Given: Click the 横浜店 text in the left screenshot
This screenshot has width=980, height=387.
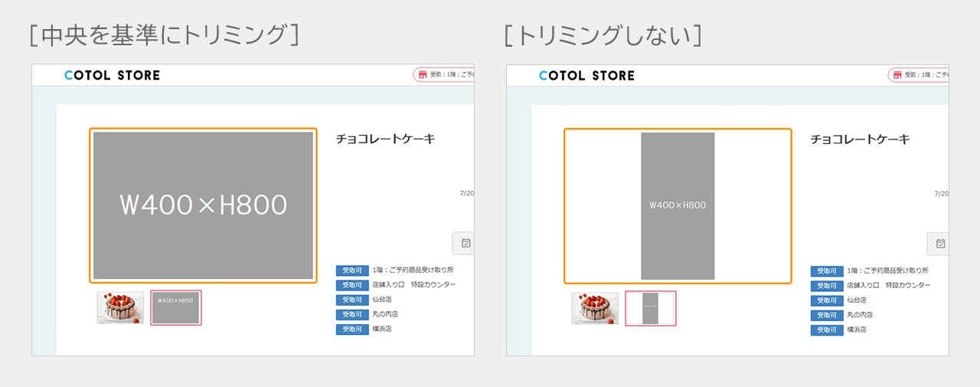Looking at the screenshot, I should pos(382,330).
